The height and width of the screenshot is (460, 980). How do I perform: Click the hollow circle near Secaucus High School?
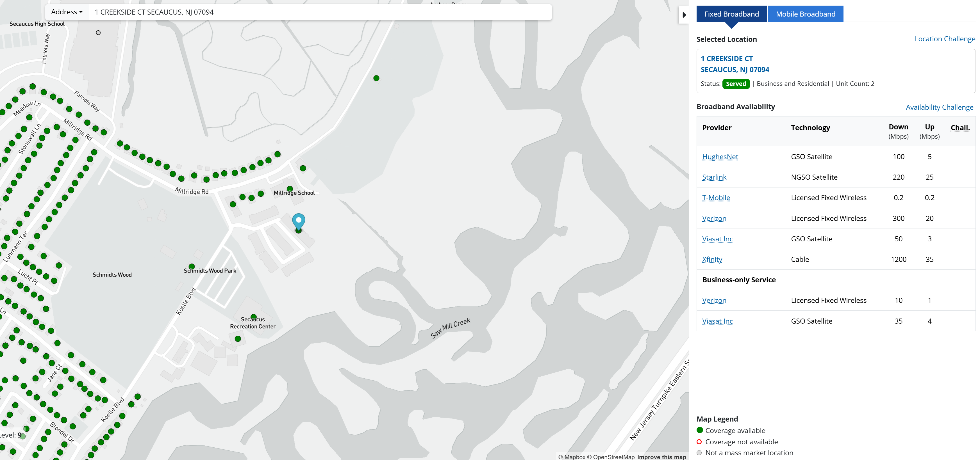[98, 33]
